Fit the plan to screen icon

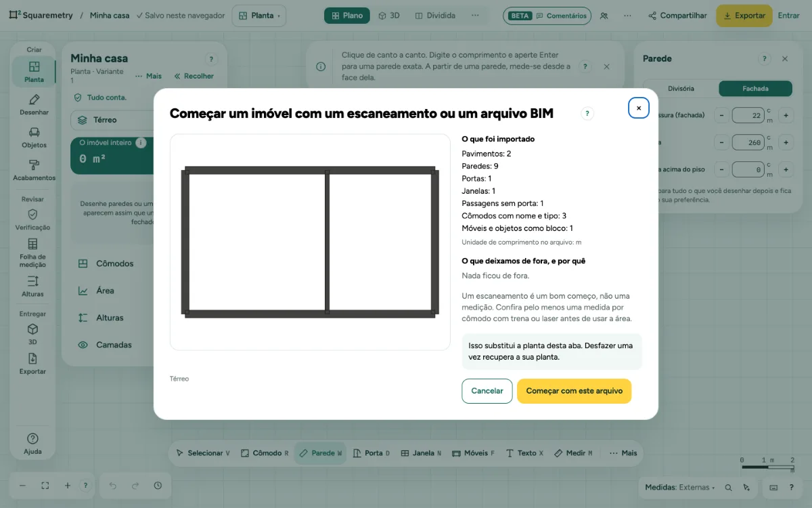tap(45, 486)
